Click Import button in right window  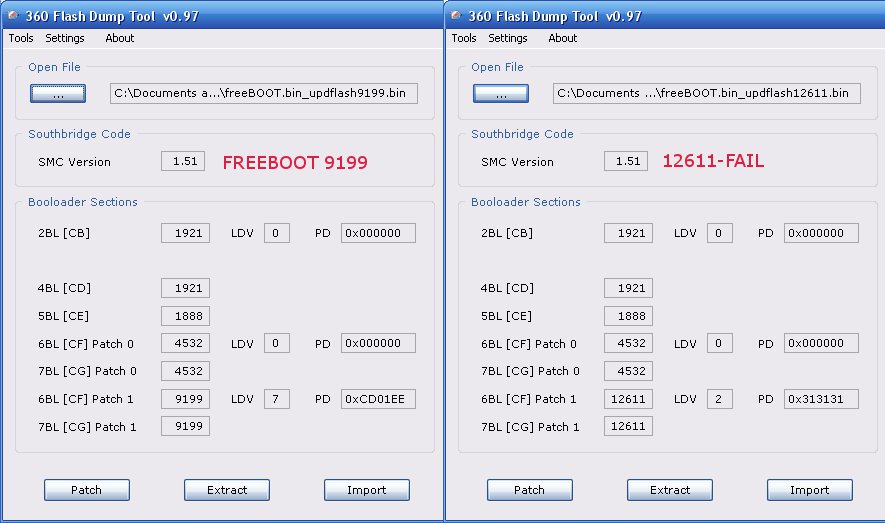pos(810,490)
